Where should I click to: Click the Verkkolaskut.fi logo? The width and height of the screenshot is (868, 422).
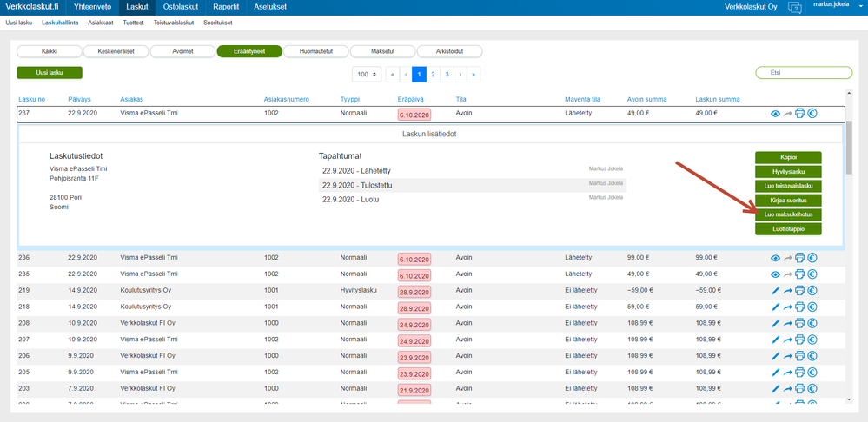(x=31, y=7)
